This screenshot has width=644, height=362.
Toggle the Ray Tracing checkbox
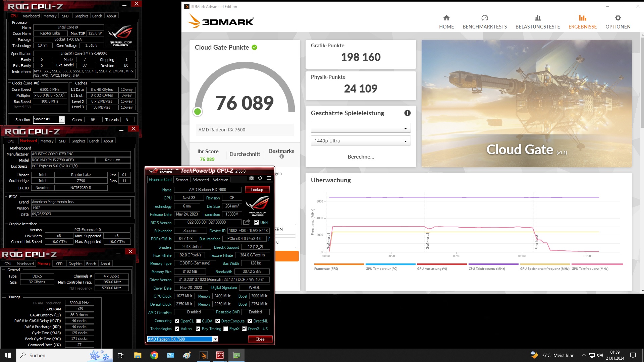pyautogui.click(x=198, y=329)
